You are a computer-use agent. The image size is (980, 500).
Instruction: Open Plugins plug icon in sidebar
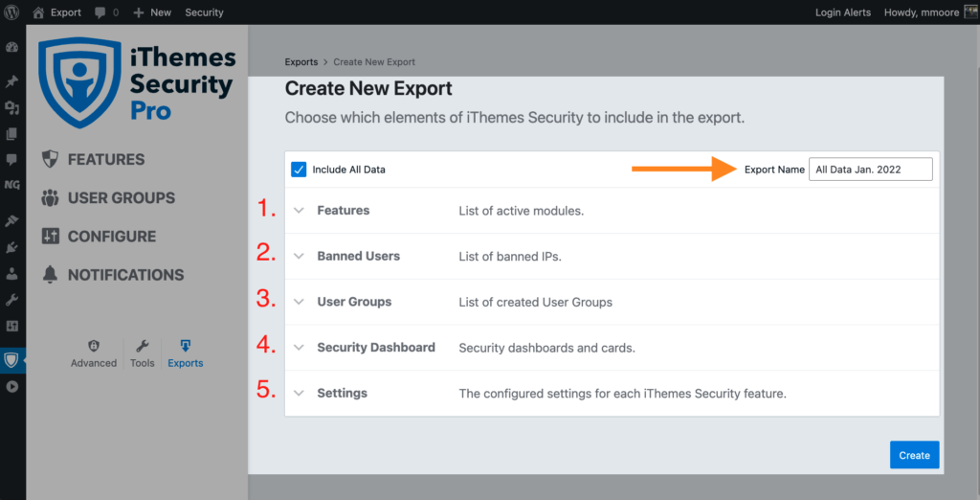[11, 248]
